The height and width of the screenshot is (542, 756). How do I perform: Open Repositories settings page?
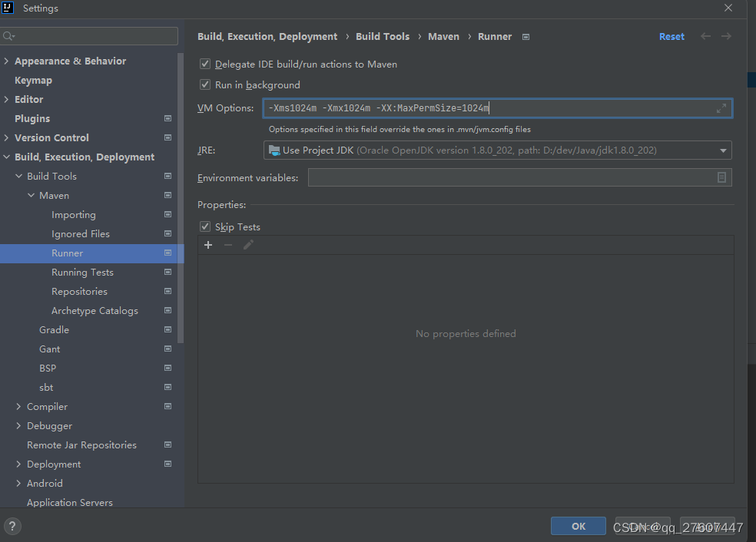tap(80, 292)
